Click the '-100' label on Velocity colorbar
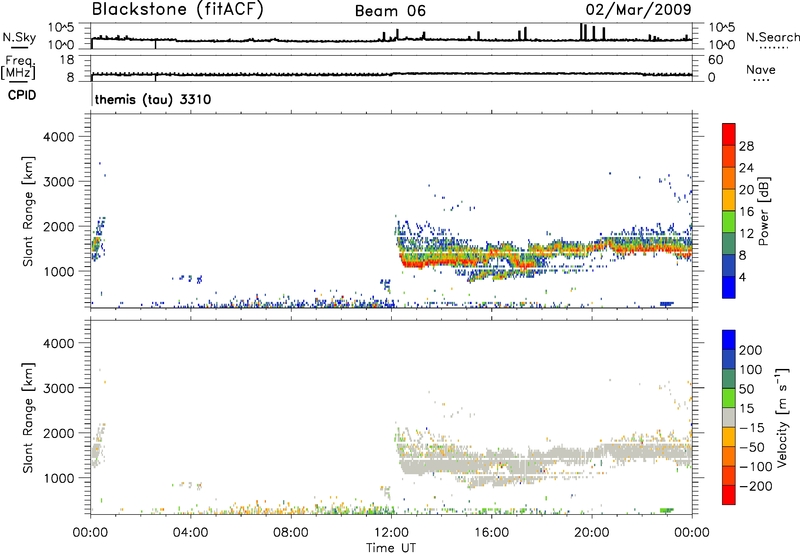This screenshot has width=800, height=554. pyautogui.click(x=756, y=467)
